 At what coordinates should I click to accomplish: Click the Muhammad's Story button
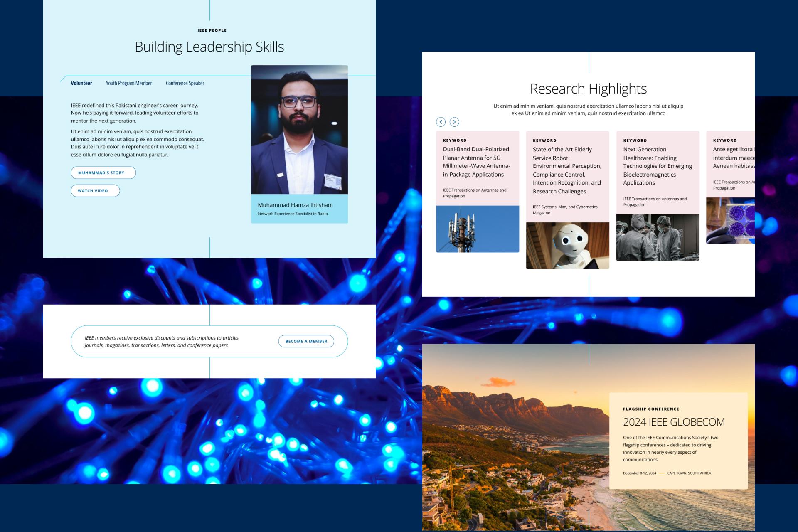pyautogui.click(x=103, y=172)
